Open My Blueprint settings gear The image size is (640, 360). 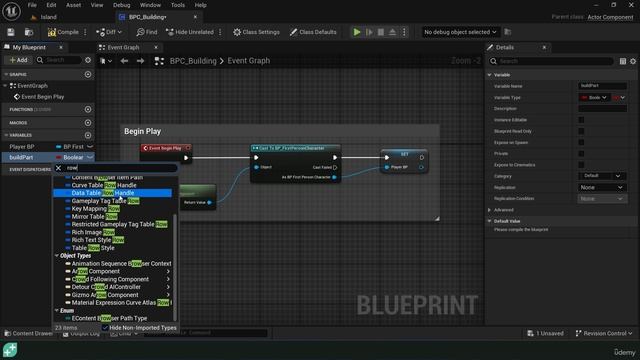point(88,60)
